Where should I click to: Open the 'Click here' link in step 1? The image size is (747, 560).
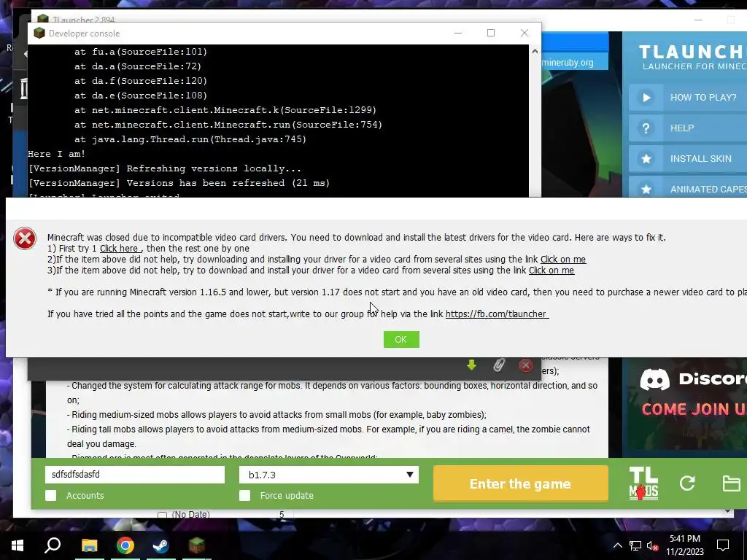pos(120,249)
